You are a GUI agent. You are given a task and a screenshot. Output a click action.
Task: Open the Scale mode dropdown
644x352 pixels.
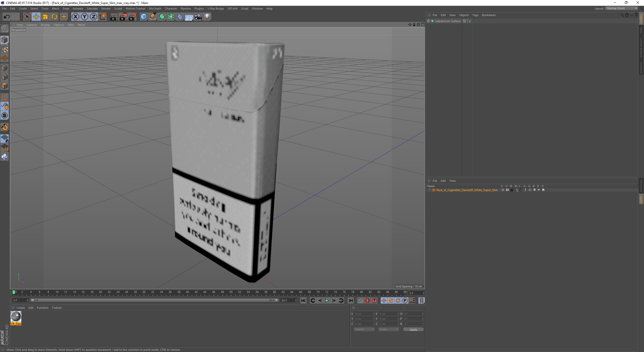coord(389,330)
